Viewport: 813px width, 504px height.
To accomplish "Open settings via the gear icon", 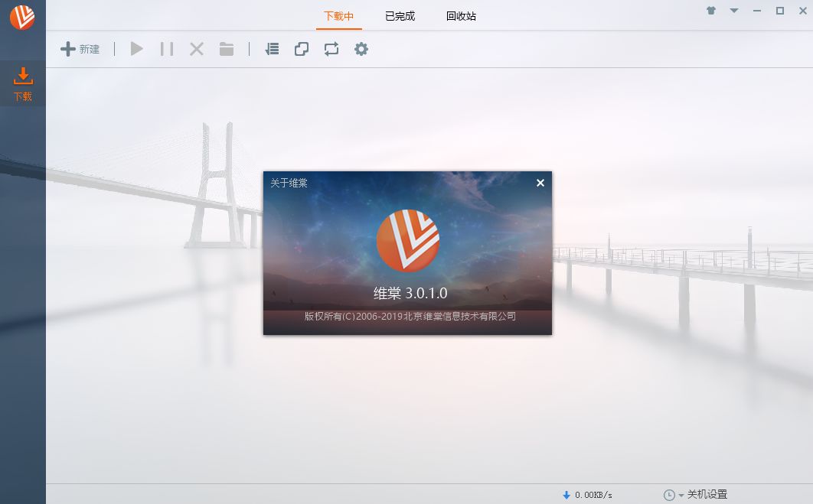I will click(361, 49).
